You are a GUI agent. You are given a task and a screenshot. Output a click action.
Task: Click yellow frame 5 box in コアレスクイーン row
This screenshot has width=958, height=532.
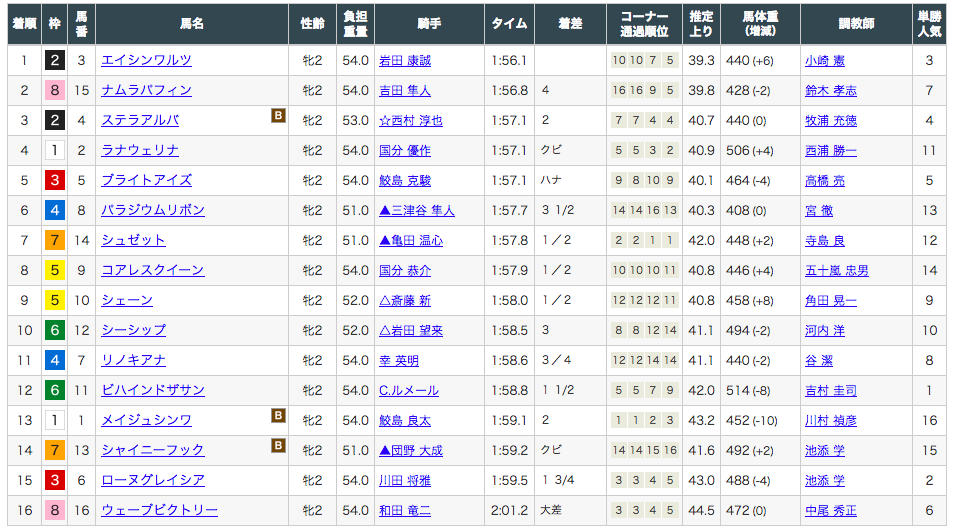point(54,270)
